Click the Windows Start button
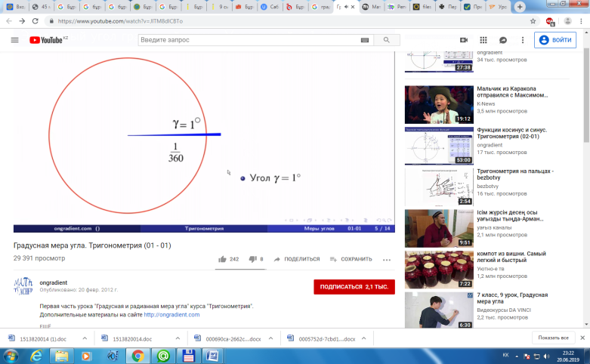The width and height of the screenshot is (590, 364). tap(11, 356)
